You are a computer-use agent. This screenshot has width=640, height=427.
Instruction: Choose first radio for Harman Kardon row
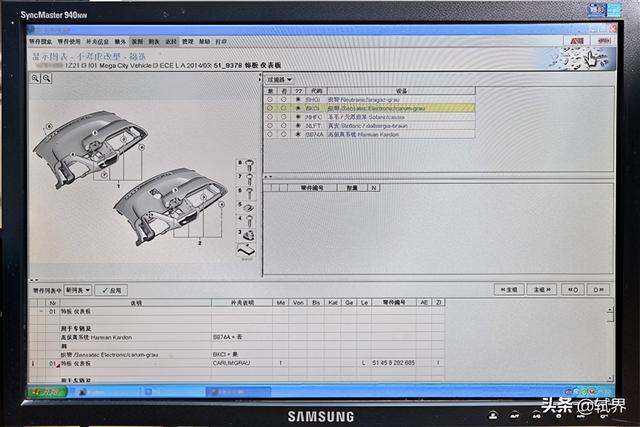(270, 134)
